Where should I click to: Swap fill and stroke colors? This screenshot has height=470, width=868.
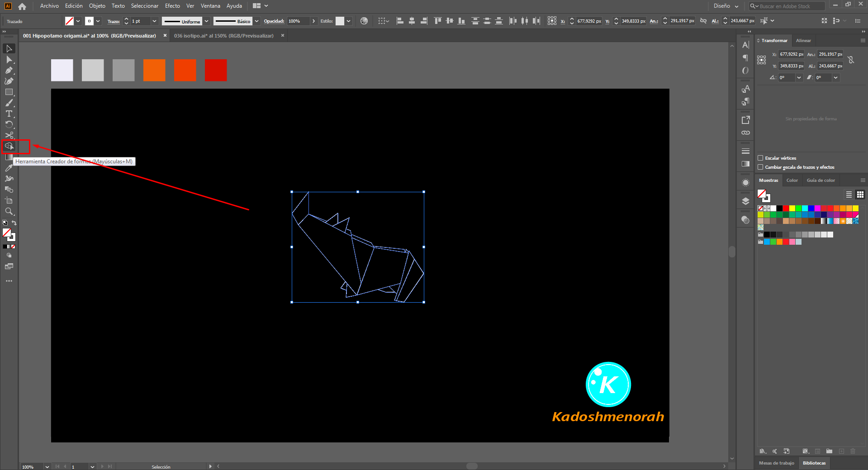(x=14, y=223)
